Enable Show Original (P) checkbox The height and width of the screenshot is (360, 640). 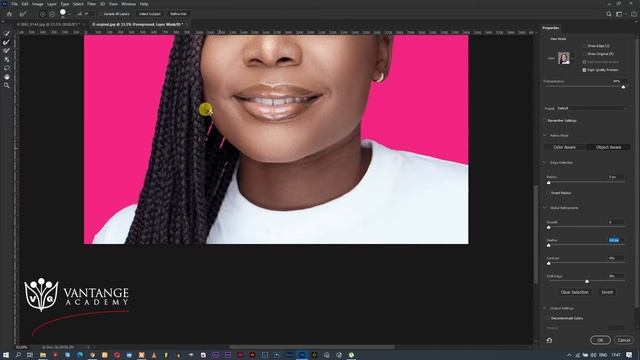tap(584, 54)
